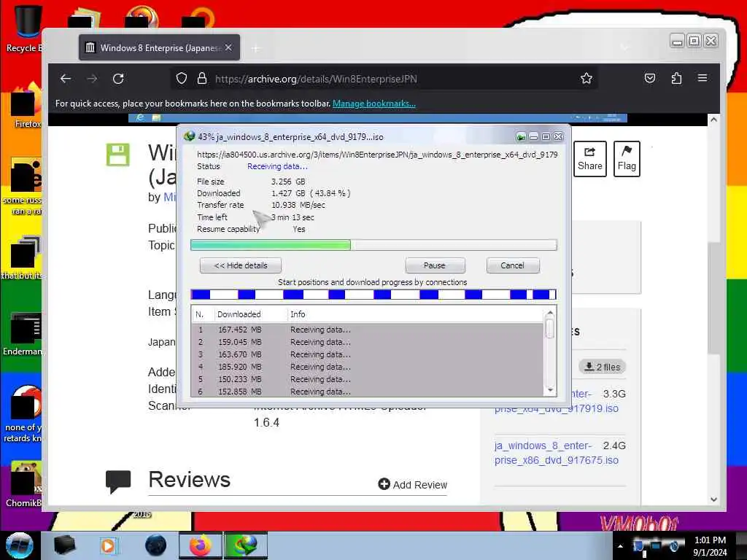Select connection row 6 with 152.858 MB
Viewport: 747px width, 560px height.
point(367,392)
